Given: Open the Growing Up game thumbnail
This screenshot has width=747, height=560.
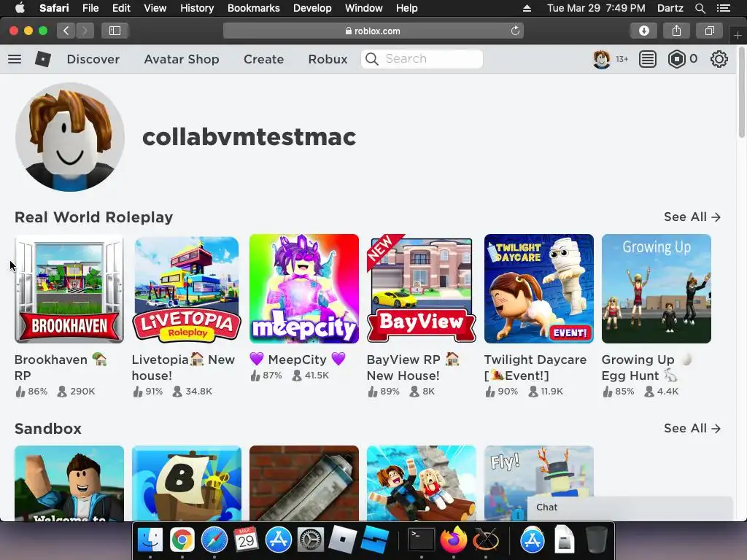Looking at the screenshot, I should (656, 289).
